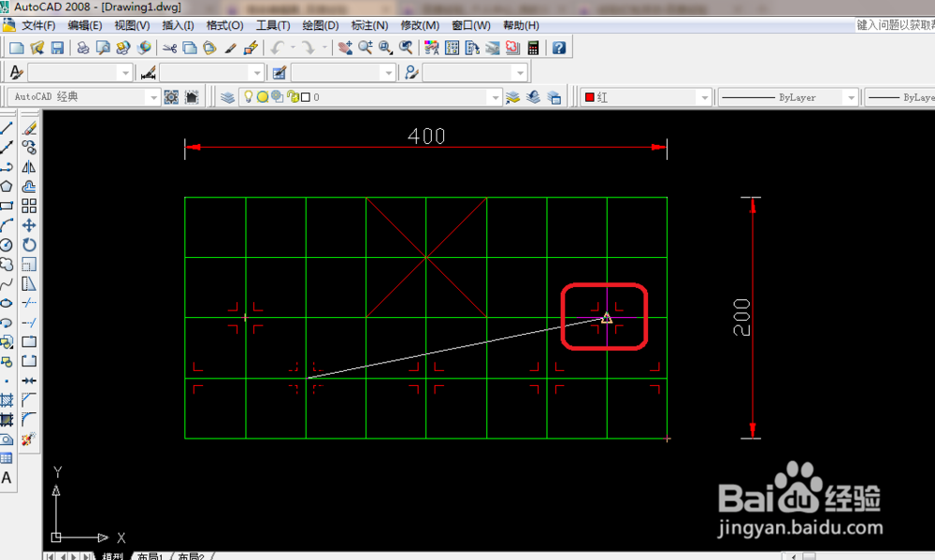Expand the 红 color control dropdown
The height and width of the screenshot is (560, 935).
[x=704, y=97]
